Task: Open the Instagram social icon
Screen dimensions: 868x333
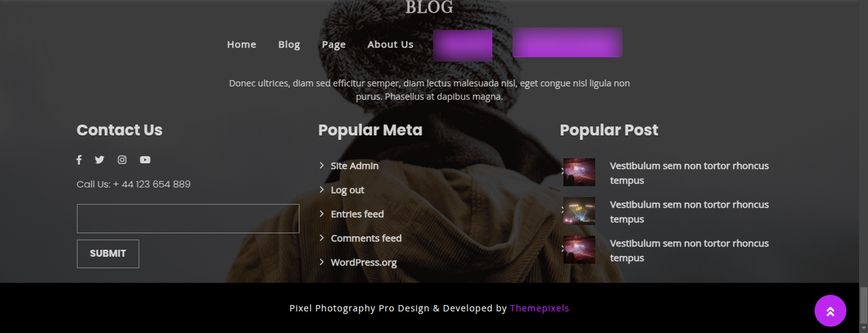Action: [x=122, y=160]
